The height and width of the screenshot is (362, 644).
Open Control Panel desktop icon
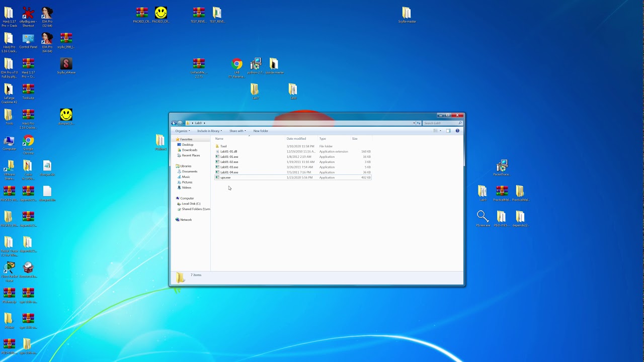click(x=28, y=41)
